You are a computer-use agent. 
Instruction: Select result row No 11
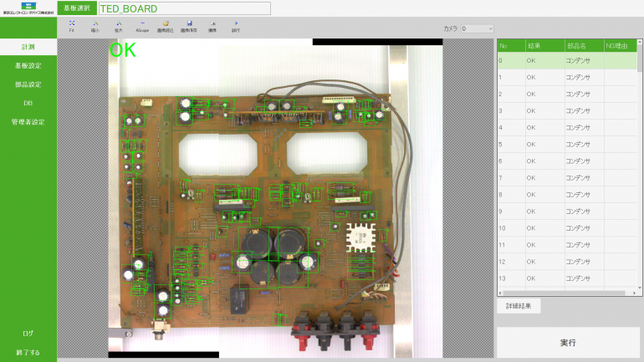567,245
